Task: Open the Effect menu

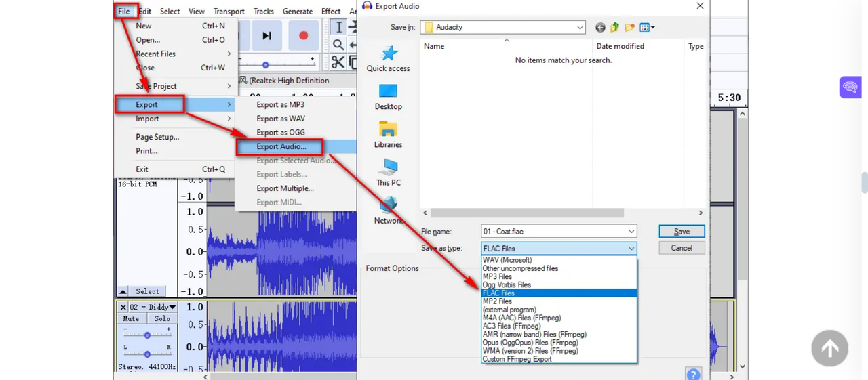Action: [331, 11]
